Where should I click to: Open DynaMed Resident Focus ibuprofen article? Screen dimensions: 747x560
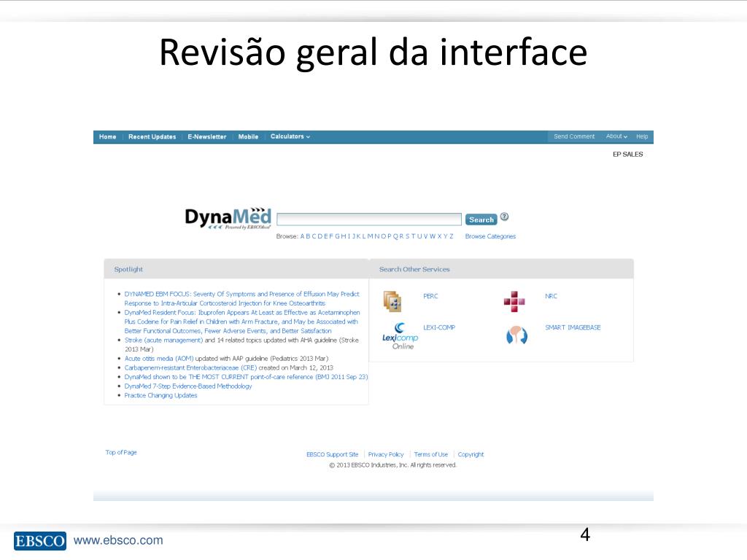(242, 322)
